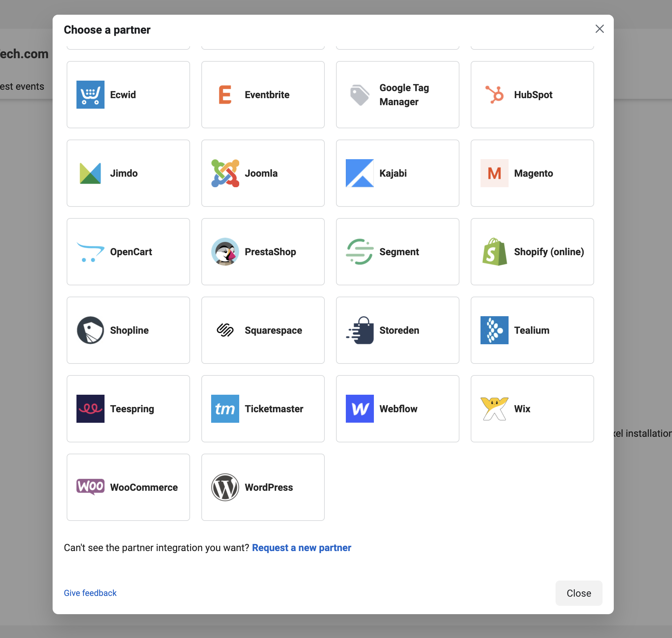Open the Eventbrite integration card

pyautogui.click(x=263, y=95)
